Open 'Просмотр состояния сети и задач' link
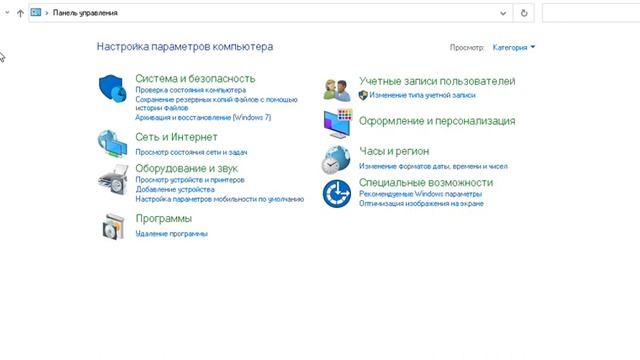The height and width of the screenshot is (360, 640). point(191,152)
